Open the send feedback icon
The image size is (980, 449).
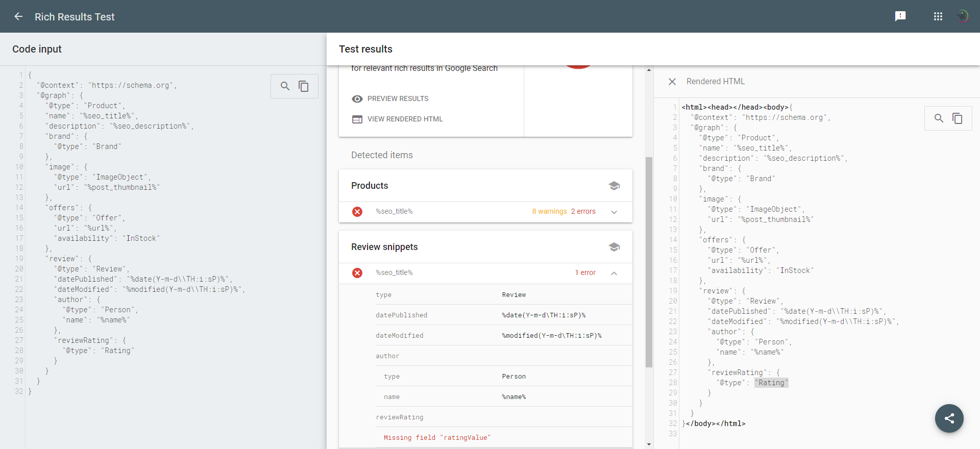click(900, 16)
